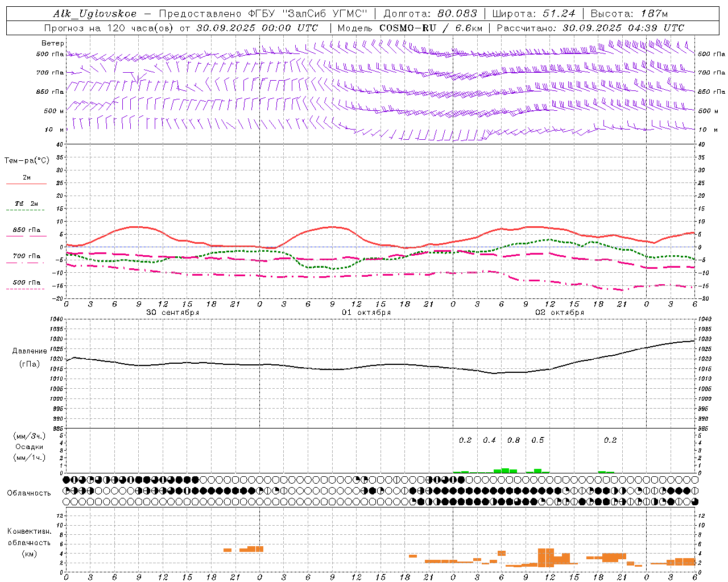Click the (мм/1ч.) precipitation unit label
Image resolution: width=728 pixels, height=582 pixels.
tap(30, 458)
